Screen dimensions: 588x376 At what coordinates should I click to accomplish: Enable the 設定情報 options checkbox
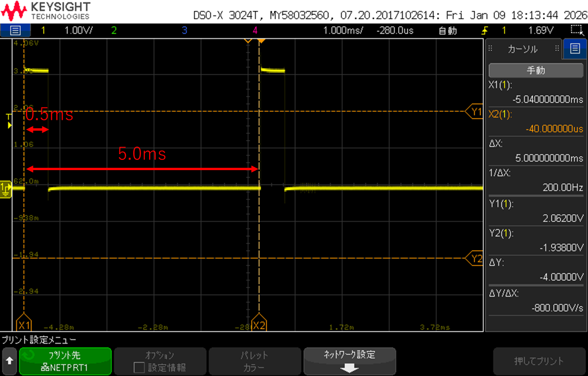pos(139,367)
